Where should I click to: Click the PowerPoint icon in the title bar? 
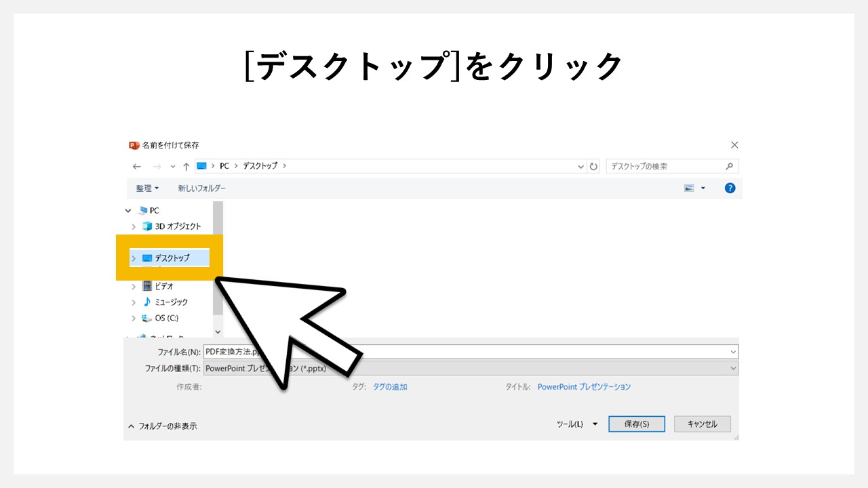point(133,144)
